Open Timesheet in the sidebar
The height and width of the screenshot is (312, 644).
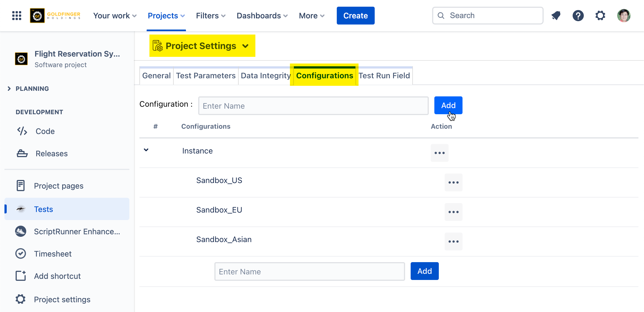tap(53, 254)
